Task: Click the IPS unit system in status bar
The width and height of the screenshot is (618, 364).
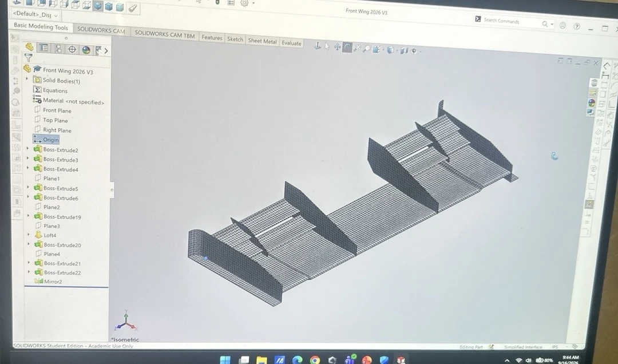Action: pos(555,347)
